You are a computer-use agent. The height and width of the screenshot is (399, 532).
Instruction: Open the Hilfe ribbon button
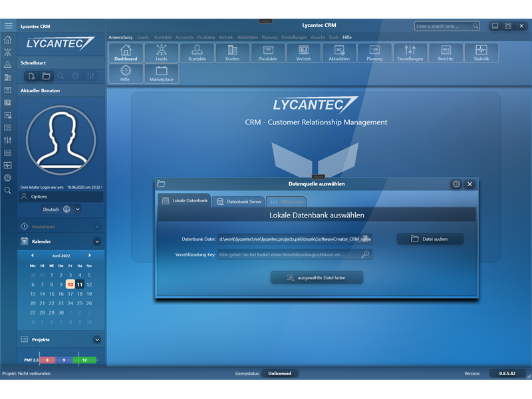126,74
